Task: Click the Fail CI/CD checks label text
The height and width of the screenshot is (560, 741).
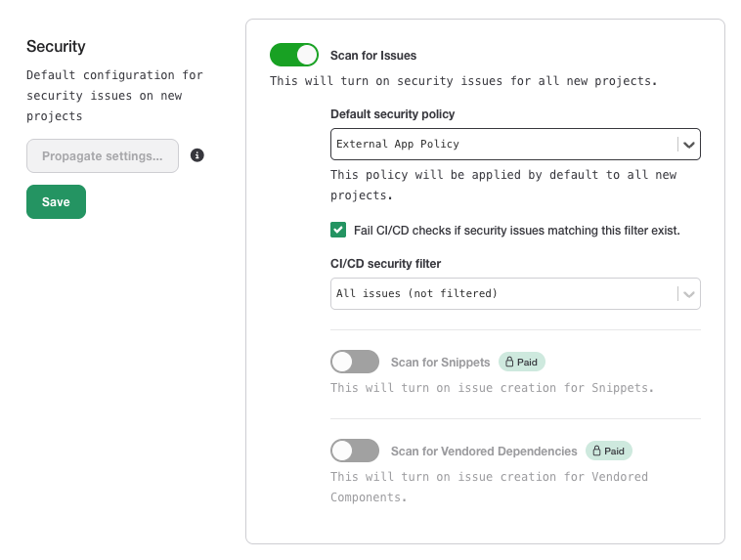Action: tap(516, 231)
